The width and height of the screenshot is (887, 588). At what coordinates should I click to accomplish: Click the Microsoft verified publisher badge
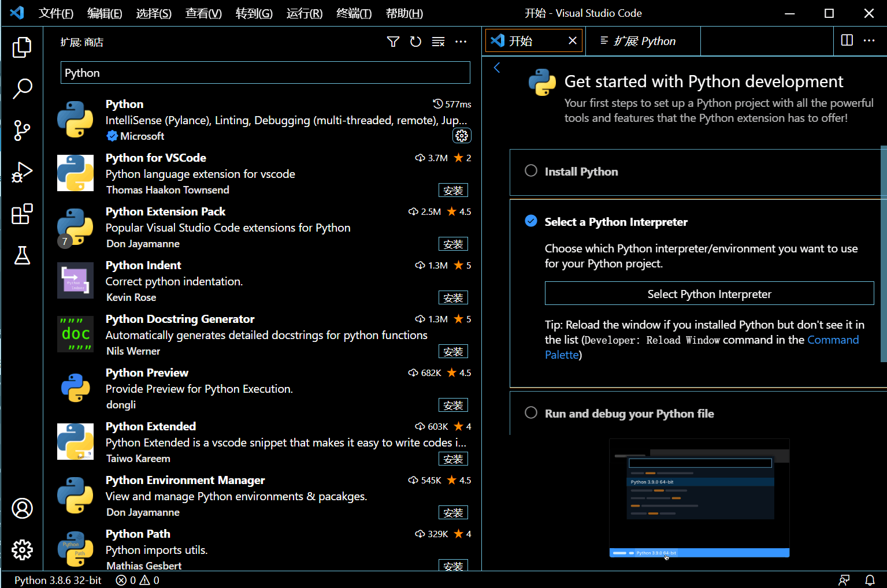coord(112,136)
